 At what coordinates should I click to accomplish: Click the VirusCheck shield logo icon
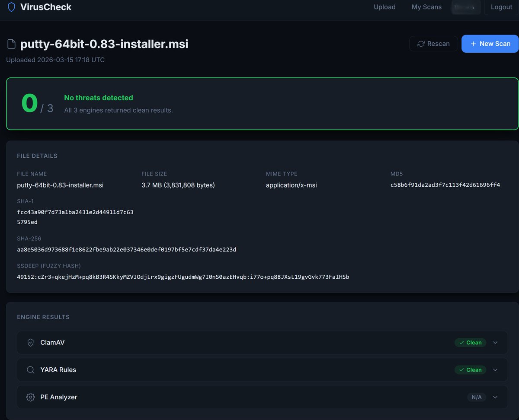click(11, 7)
